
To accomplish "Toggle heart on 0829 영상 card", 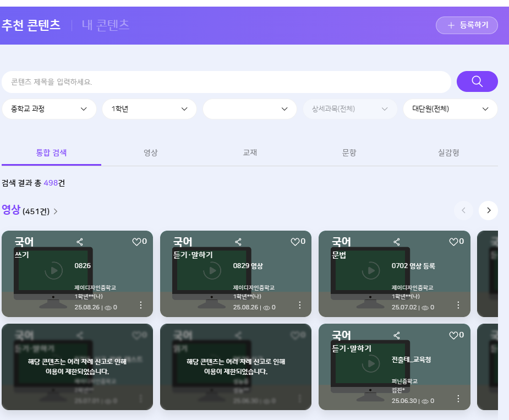I will (295, 242).
